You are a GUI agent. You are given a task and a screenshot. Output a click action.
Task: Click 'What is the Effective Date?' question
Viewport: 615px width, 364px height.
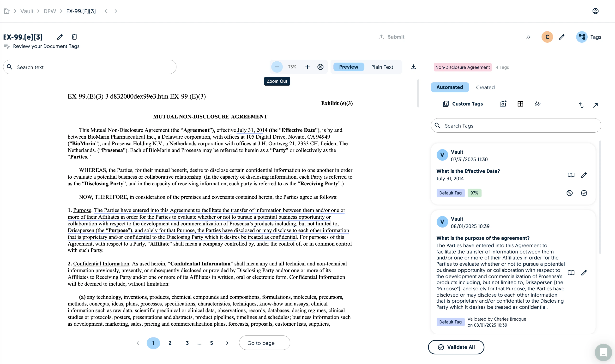pyautogui.click(x=468, y=171)
